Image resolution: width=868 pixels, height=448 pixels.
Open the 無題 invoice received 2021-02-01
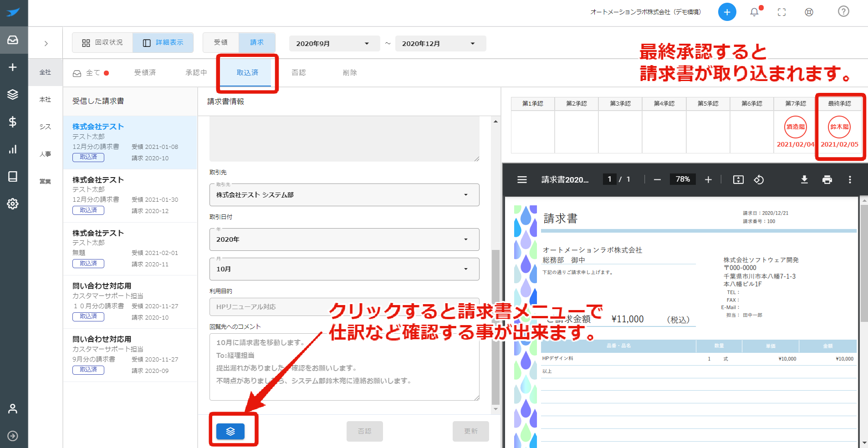(130, 249)
